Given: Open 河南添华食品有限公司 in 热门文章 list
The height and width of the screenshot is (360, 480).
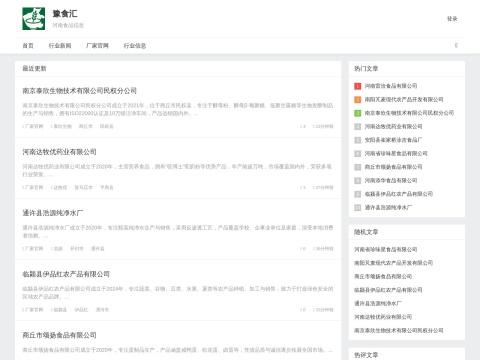Looking at the screenshot, I should (x=391, y=181).
